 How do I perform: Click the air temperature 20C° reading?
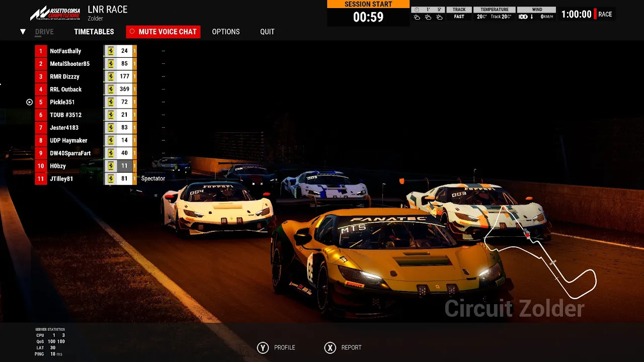482,17
